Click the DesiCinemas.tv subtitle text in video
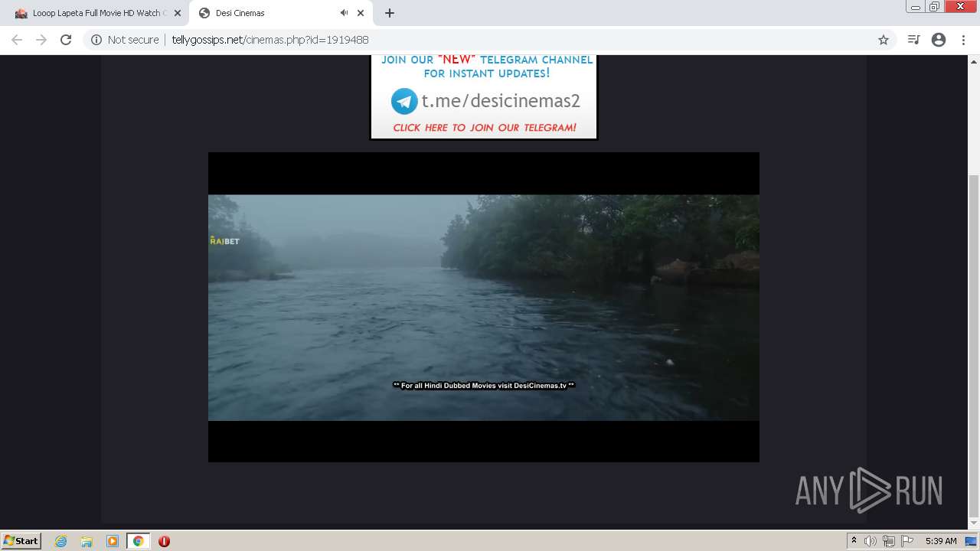Image resolution: width=980 pixels, height=551 pixels. 484,386
